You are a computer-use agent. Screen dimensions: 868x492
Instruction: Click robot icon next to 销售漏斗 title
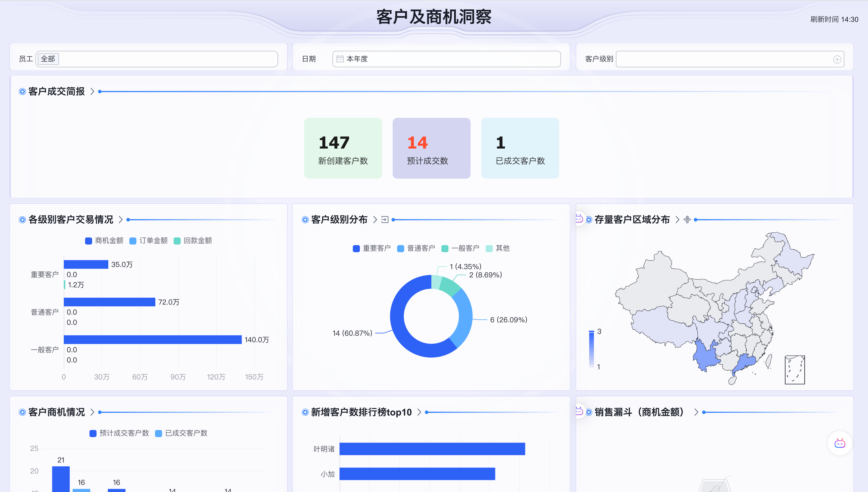pos(579,411)
